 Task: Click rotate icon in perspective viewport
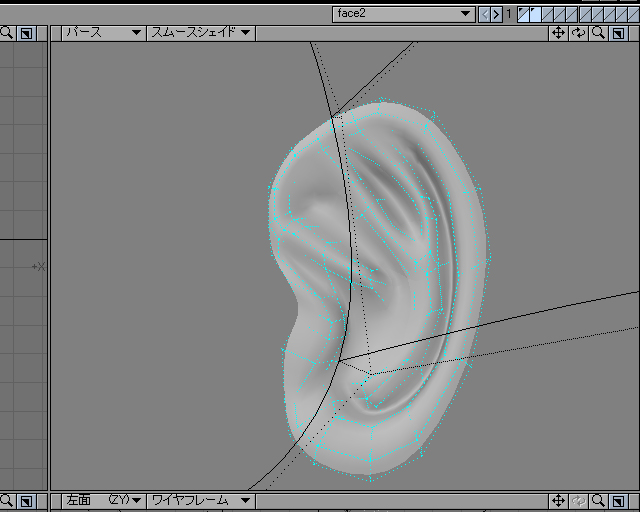click(x=579, y=33)
